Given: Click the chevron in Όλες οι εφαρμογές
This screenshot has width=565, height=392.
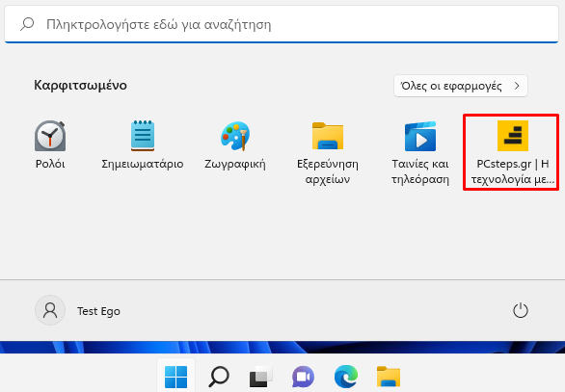Looking at the screenshot, I should [517, 86].
